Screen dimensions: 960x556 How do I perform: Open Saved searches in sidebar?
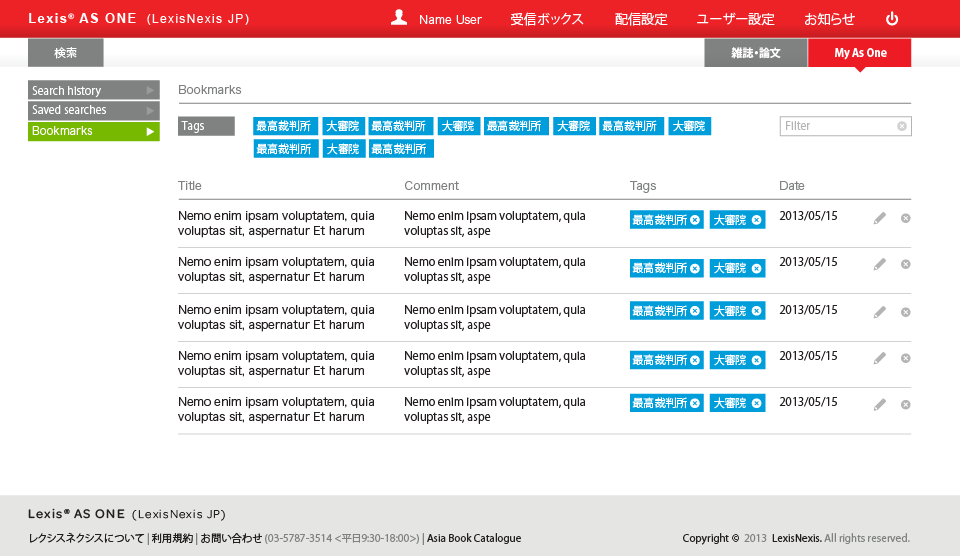click(x=94, y=110)
